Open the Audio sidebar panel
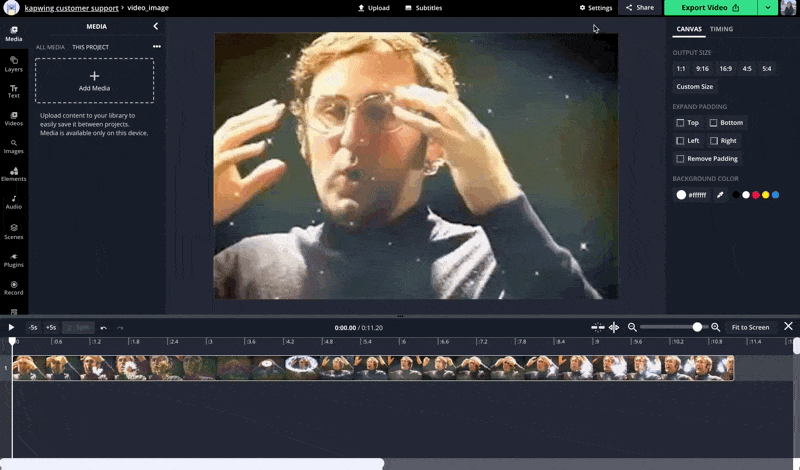Image resolution: width=800 pixels, height=470 pixels. [x=14, y=203]
